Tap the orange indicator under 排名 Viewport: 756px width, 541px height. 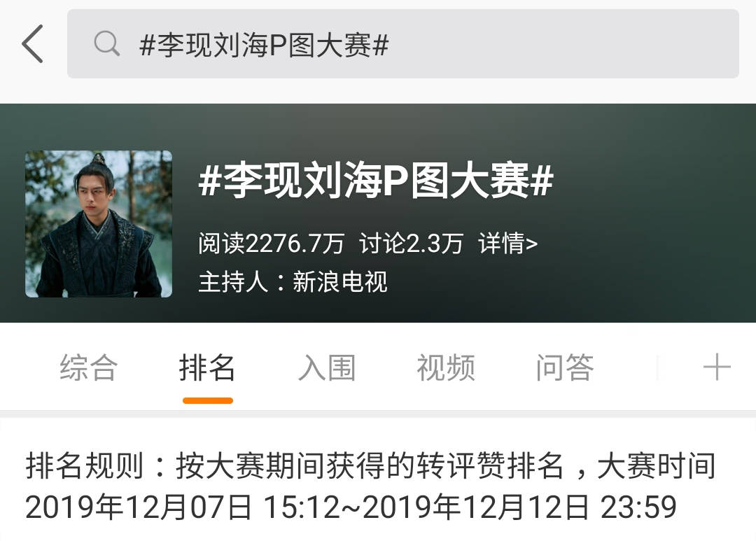pos(208,401)
